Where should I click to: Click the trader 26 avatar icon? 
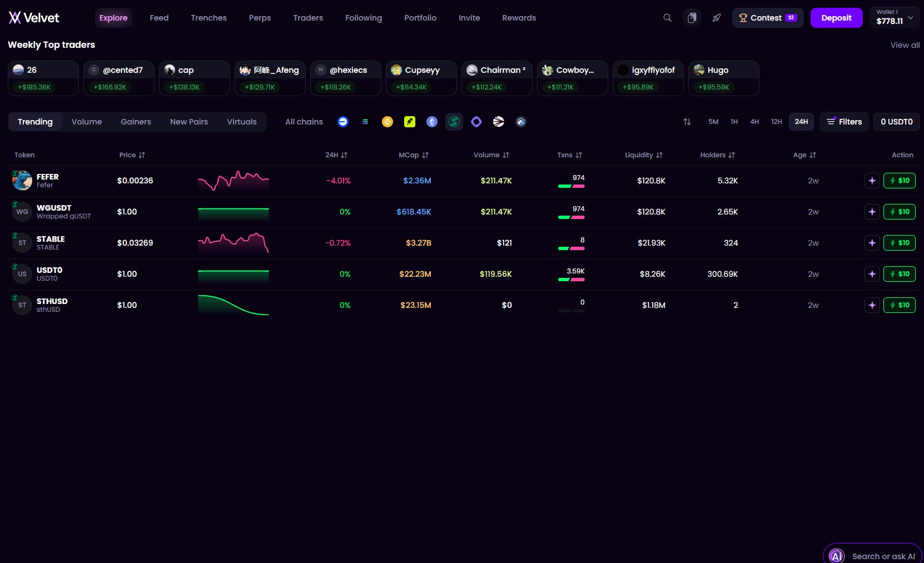[x=18, y=70]
